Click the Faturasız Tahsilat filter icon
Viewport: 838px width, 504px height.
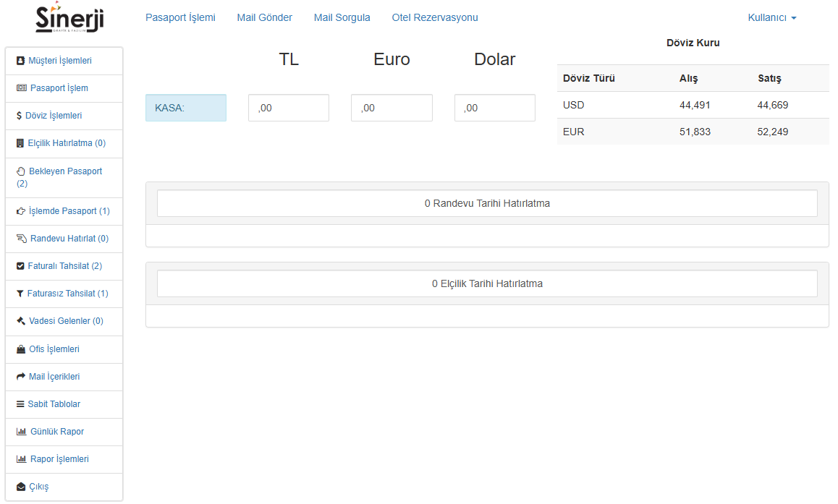click(x=20, y=294)
